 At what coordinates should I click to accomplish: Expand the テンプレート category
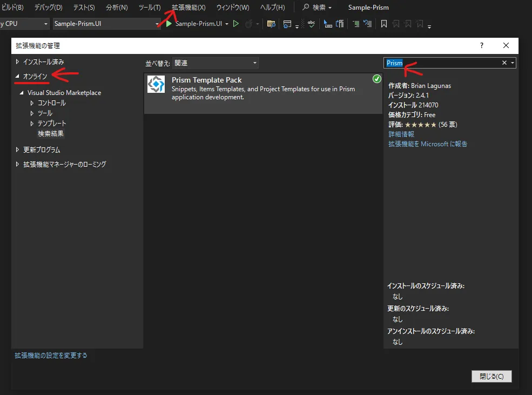coord(32,124)
